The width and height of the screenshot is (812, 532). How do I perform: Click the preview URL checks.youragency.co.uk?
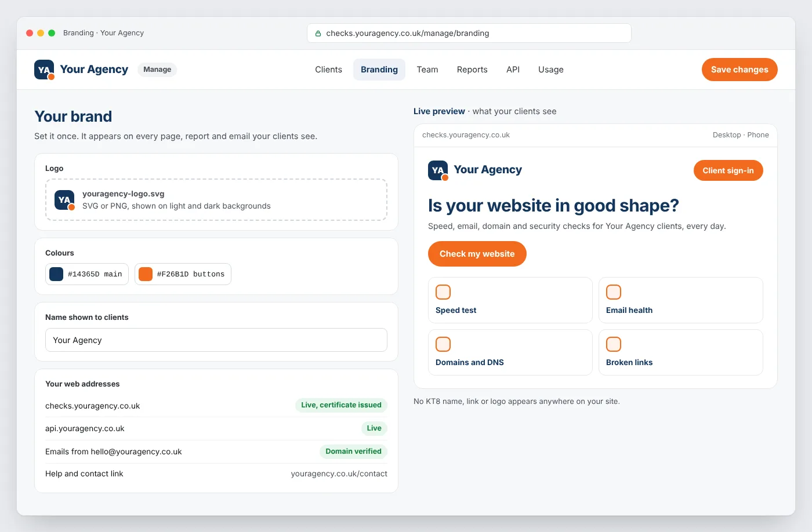pos(466,135)
